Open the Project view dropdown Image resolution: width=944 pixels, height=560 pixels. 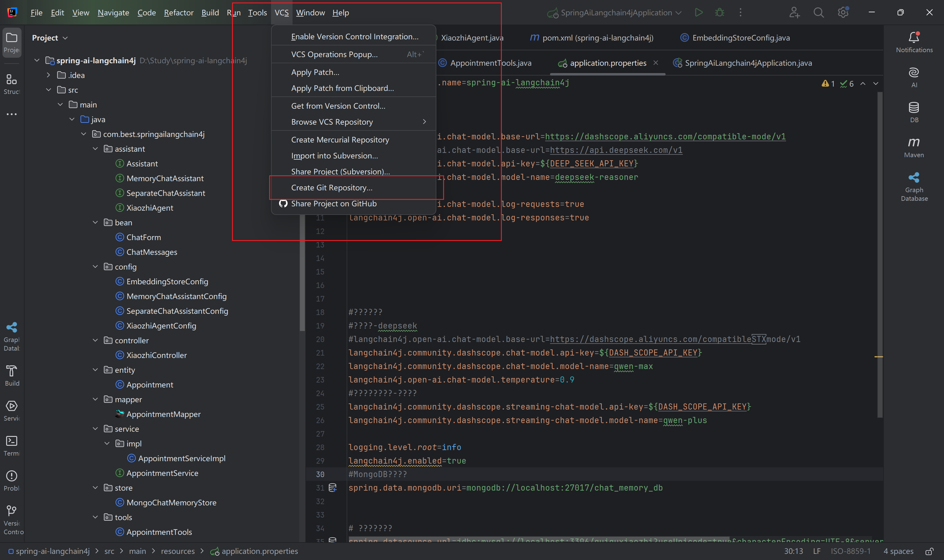point(50,38)
